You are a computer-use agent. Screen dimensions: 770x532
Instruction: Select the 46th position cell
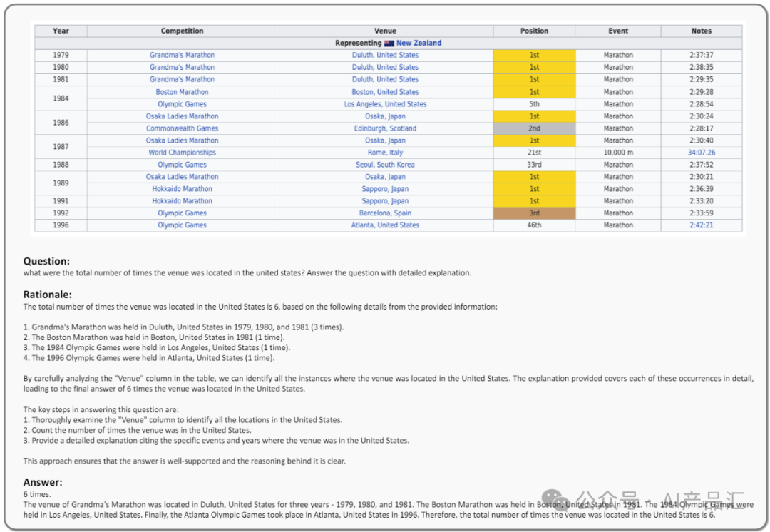(534, 225)
